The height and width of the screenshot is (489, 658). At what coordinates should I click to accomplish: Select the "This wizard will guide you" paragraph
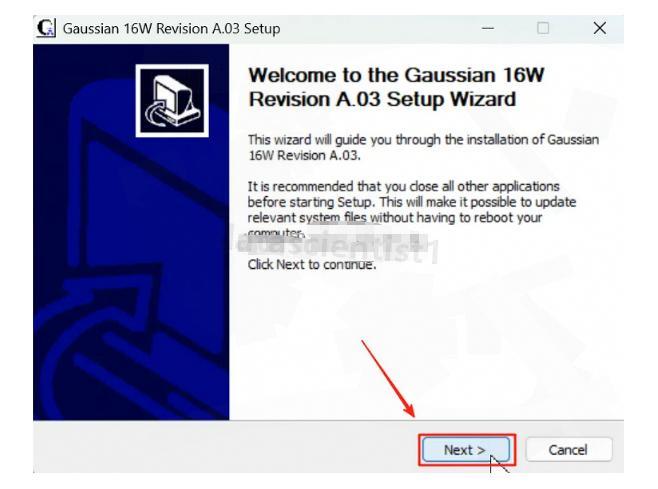tap(423, 147)
